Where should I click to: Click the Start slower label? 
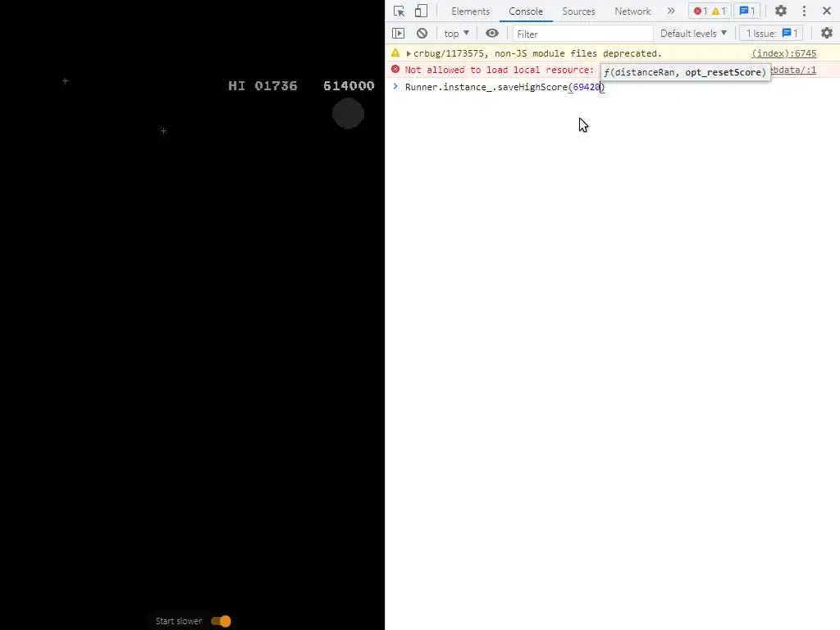tap(178, 621)
